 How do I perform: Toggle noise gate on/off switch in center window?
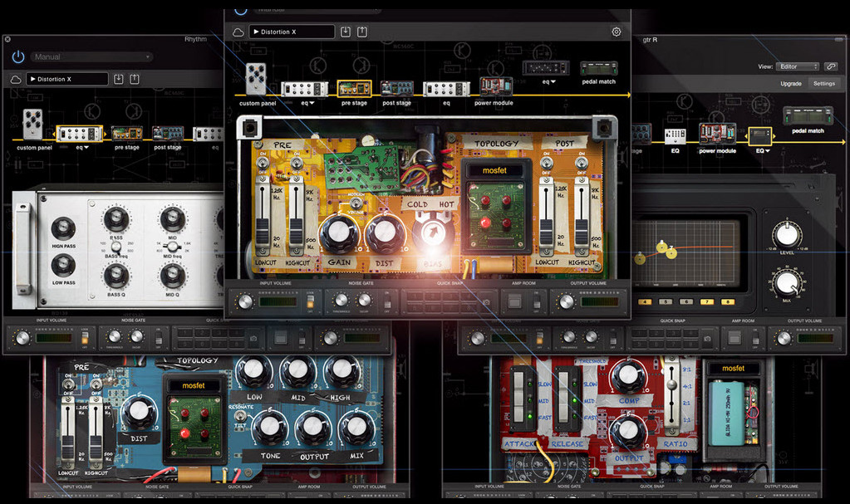[x=387, y=301]
